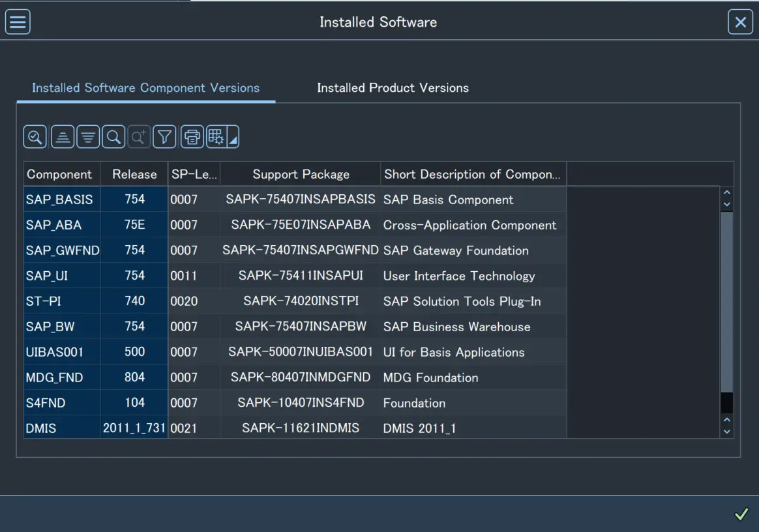Select the SAP_BW component cell
The height and width of the screenshot is (532, 759).
[61, 327]
